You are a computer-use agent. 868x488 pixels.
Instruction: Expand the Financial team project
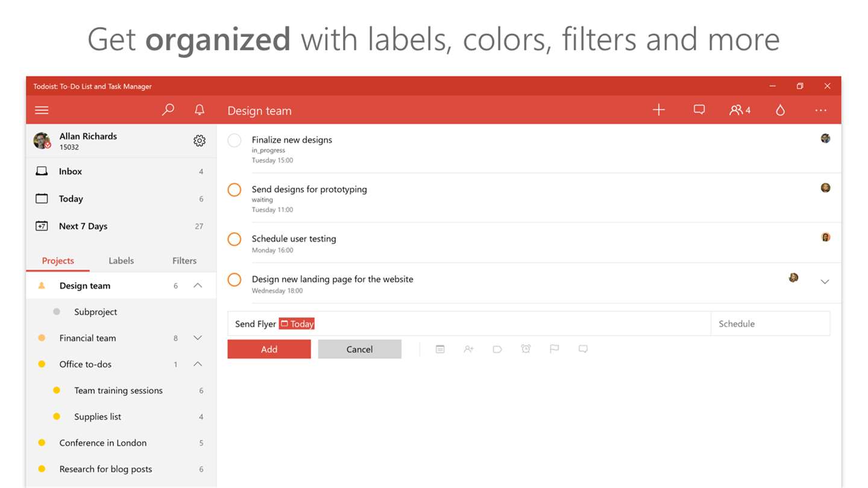198,338
